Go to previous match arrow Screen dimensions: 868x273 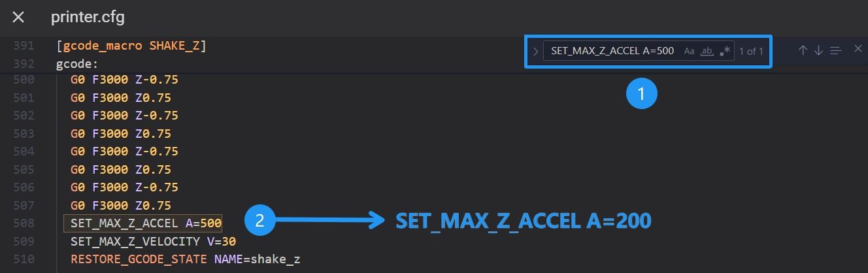coord(803,50)
